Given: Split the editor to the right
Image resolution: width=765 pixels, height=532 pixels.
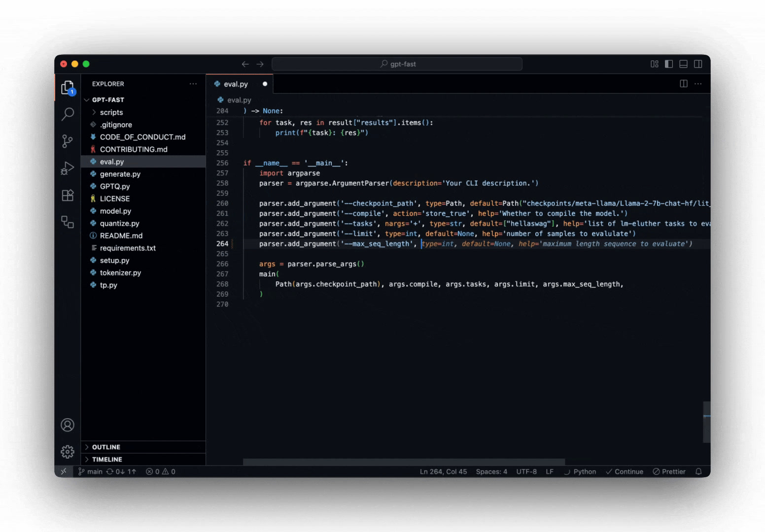Looking at the screenshot, I should coord(684,84).
